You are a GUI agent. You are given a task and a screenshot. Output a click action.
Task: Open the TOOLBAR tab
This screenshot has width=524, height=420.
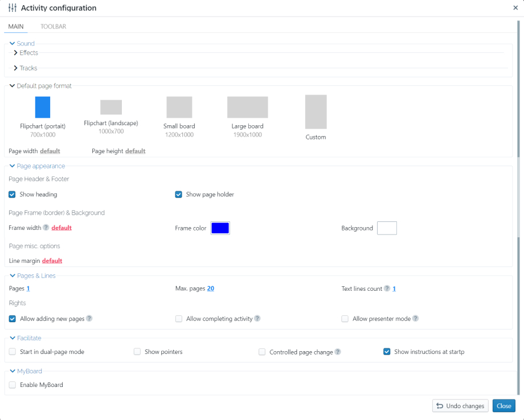[x=53, y=26]
